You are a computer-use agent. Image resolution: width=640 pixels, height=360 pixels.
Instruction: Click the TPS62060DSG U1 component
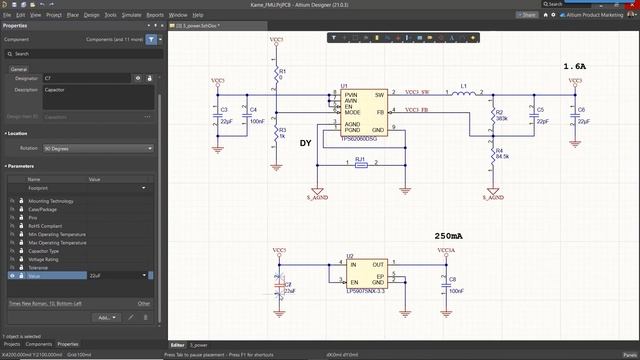coord(364,113)
